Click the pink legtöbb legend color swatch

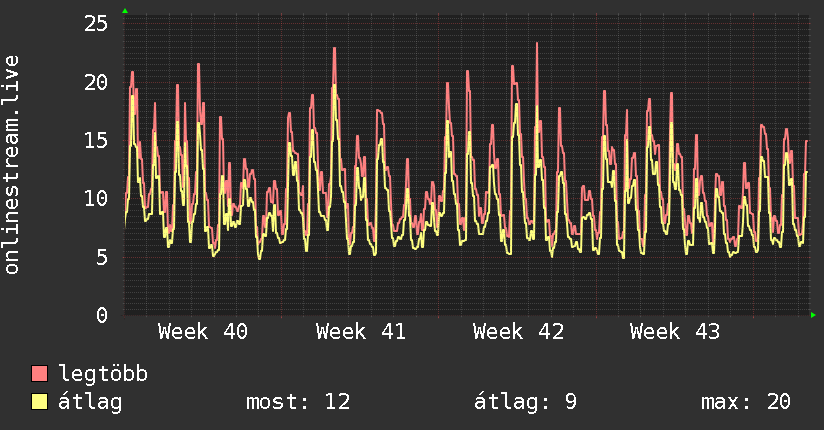[x=39, y=373]
